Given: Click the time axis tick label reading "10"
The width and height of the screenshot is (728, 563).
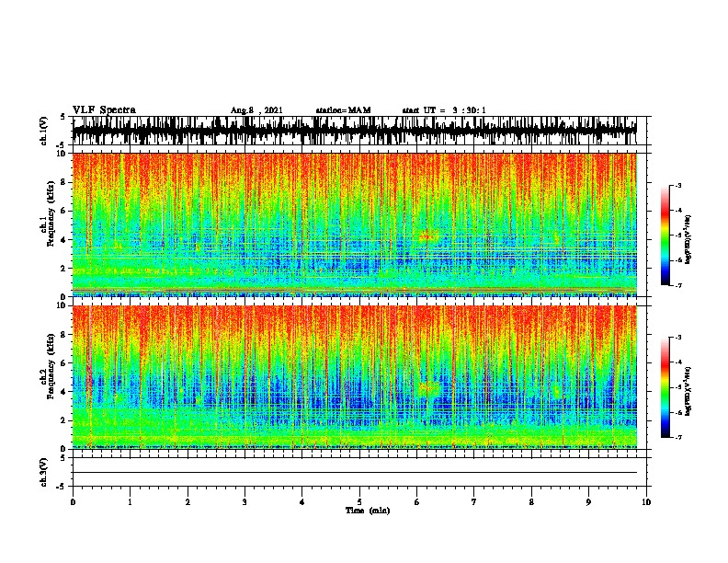Looking at the screenshot, I should [x=646, y=502].
